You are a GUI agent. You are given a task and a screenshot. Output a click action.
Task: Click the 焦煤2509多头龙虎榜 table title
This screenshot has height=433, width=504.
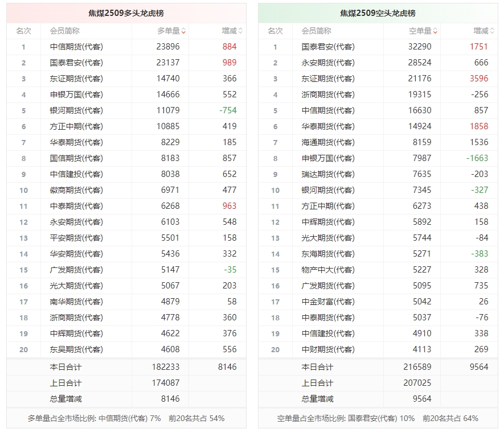[126, 13]
